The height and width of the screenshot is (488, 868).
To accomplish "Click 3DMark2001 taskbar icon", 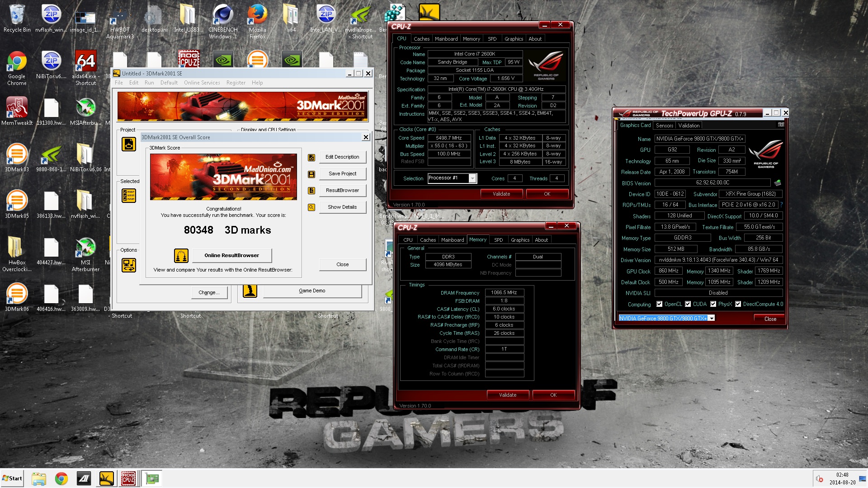I will pyautogui.click(x=107, y=479).
